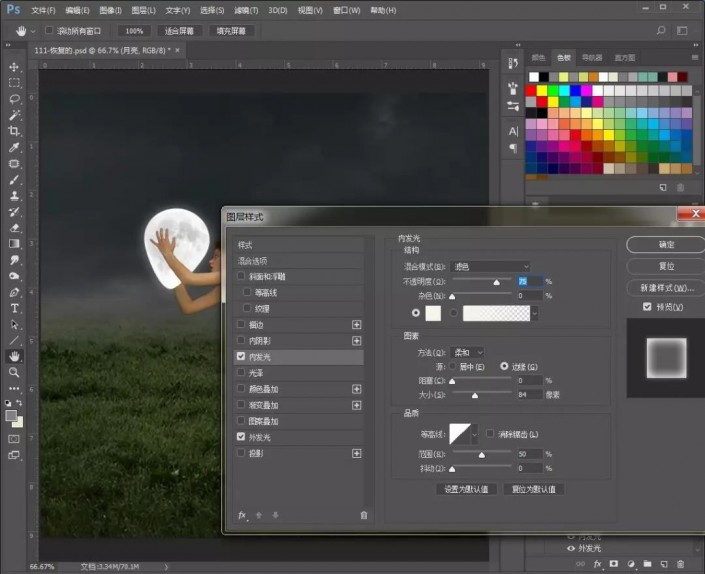Click the layer fx icon at panel bottom
705x574 pixels.
pos(597,564)
